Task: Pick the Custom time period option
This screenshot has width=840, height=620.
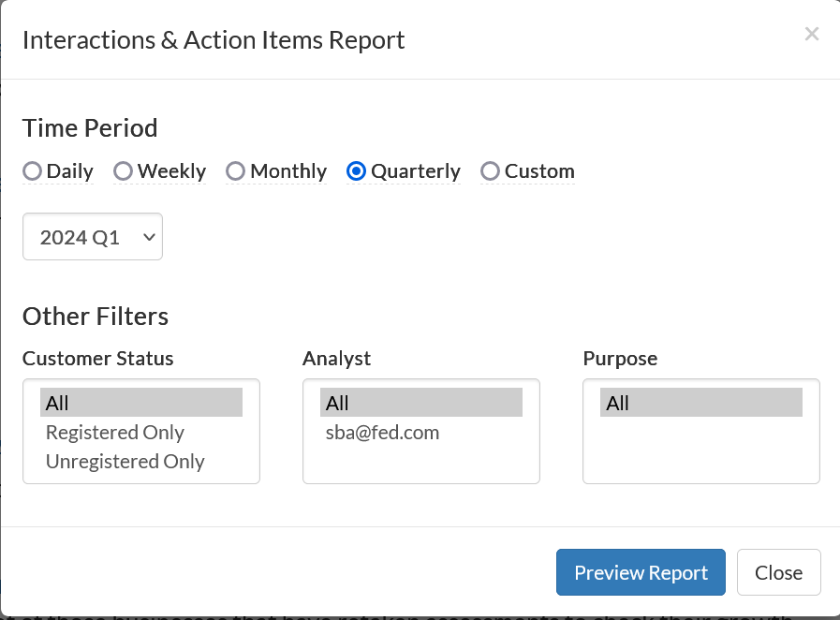Action: point(490,171)
